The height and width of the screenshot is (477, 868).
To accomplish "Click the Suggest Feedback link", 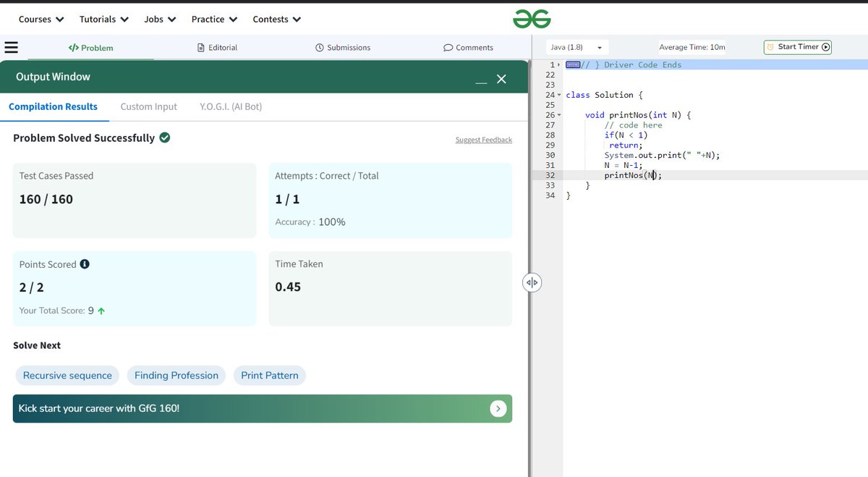I will click(484, 140).
